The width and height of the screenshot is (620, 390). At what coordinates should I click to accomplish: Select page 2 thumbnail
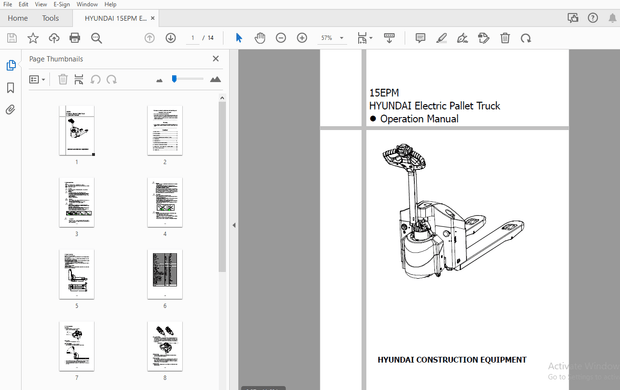165,131
